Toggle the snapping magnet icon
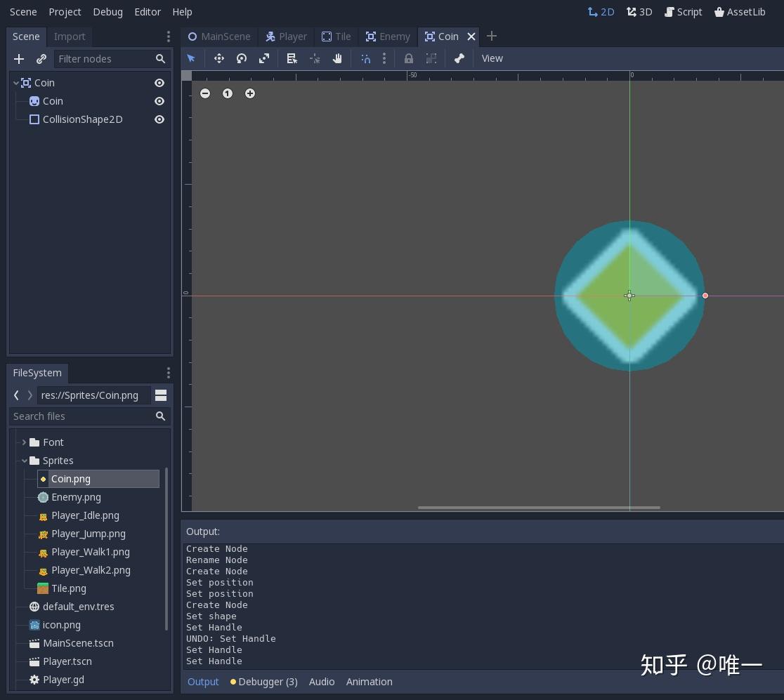 [x=365, y=58]
